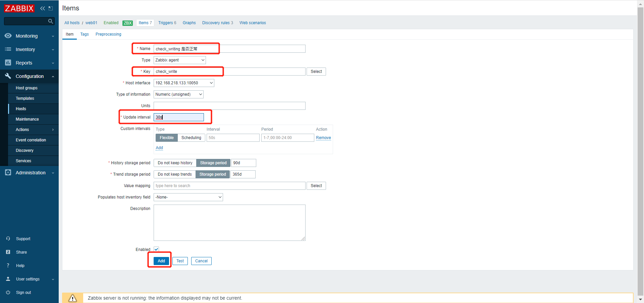Collapse the Configuration menu
644x303 pixels.
click(x=53, y=76)
